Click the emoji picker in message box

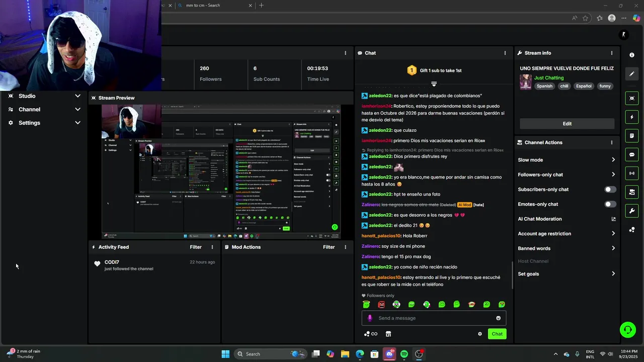(499, 318)
